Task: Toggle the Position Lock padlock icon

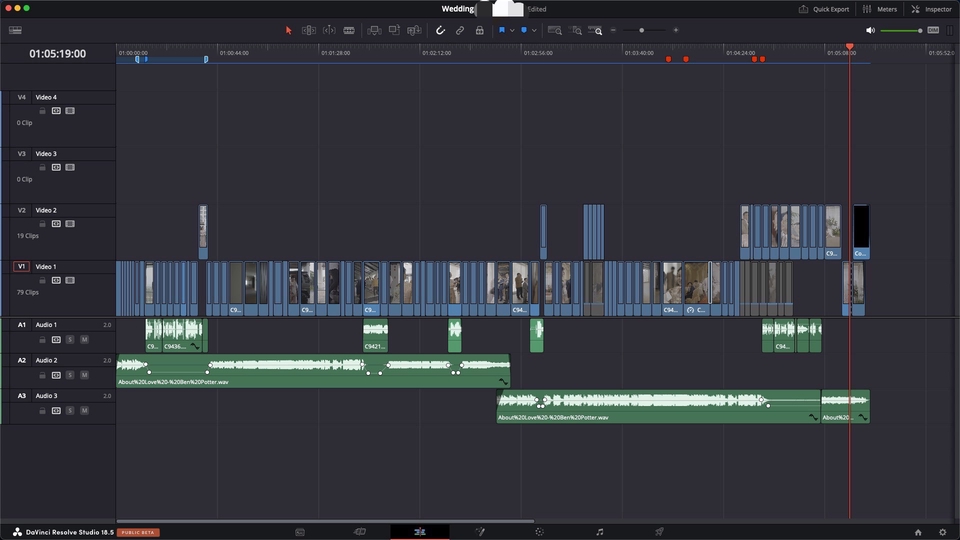Action: pos(479,30)
